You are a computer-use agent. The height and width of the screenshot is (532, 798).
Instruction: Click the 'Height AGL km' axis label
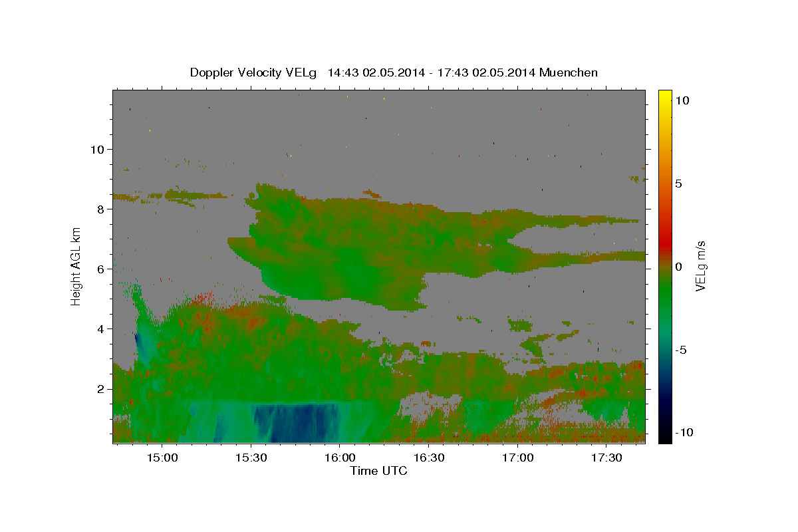[x=76, y=266]
